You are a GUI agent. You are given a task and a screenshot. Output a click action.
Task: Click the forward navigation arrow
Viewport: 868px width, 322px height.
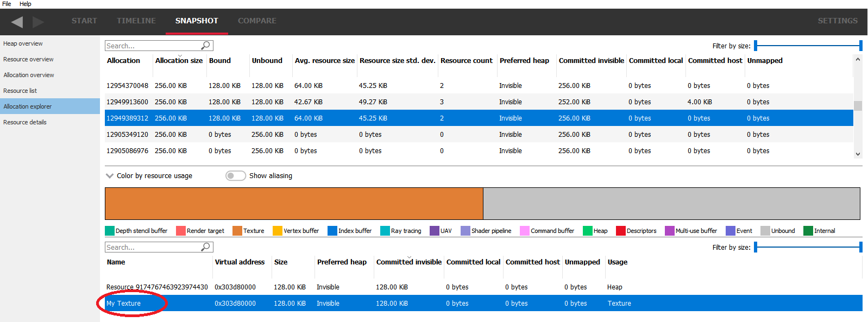point(38,22)
